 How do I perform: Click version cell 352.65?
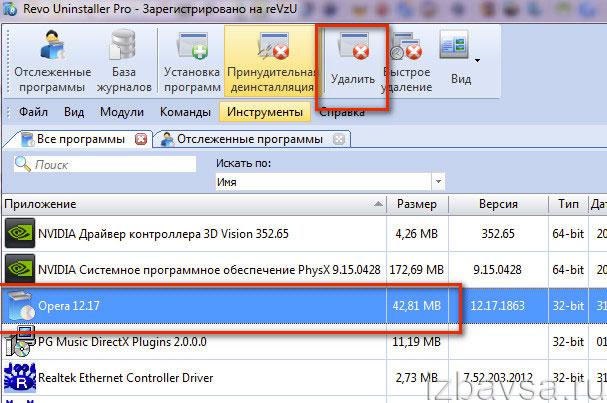tap(498, 233)
